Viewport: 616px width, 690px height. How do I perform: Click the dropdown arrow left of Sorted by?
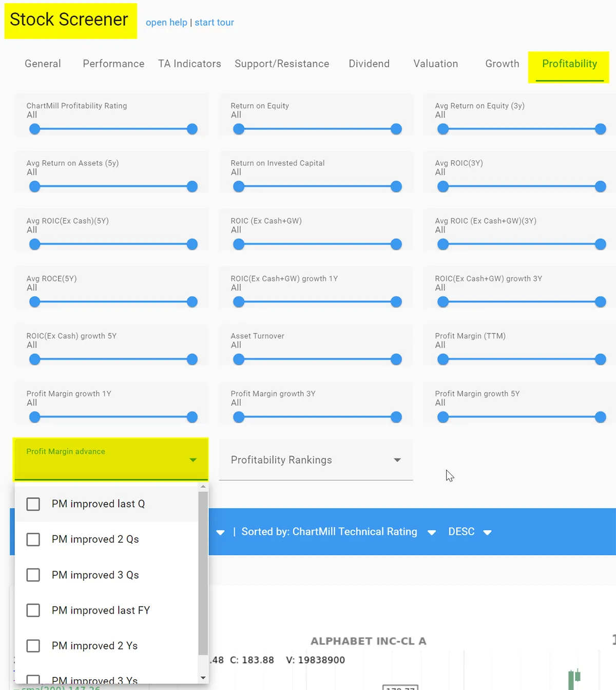(x=220, y=532)
